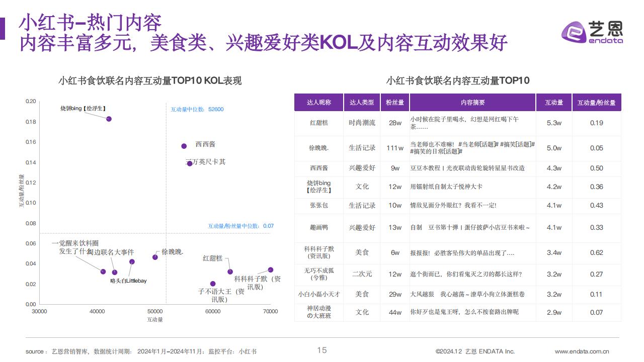The height and width of the screenshot is (362, 644).
Task: Click the 2.9w interaction cell
Action: coord(554,312)
